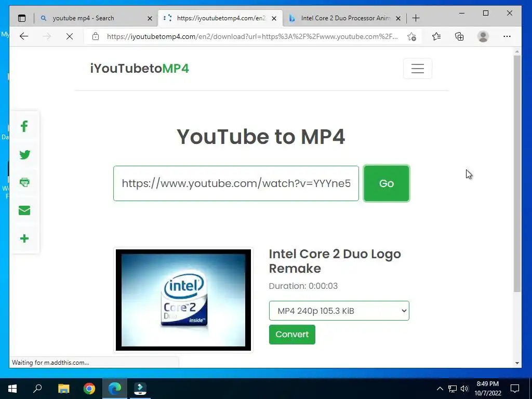Switch to Microsoft Edge taskbar icon
Screen dimensions: 532x399
(x=115, y=389)
